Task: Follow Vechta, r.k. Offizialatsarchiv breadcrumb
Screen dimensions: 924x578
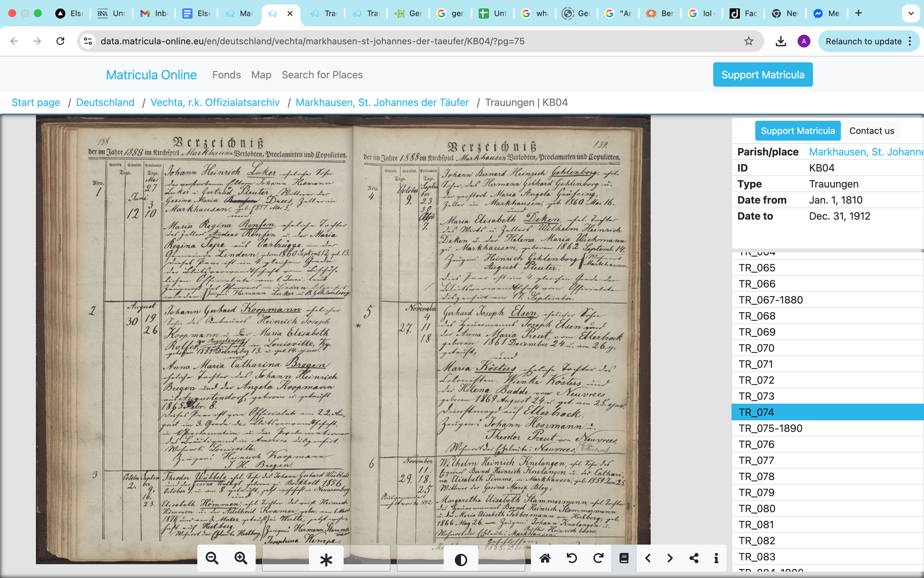Action: click(215, 102)
